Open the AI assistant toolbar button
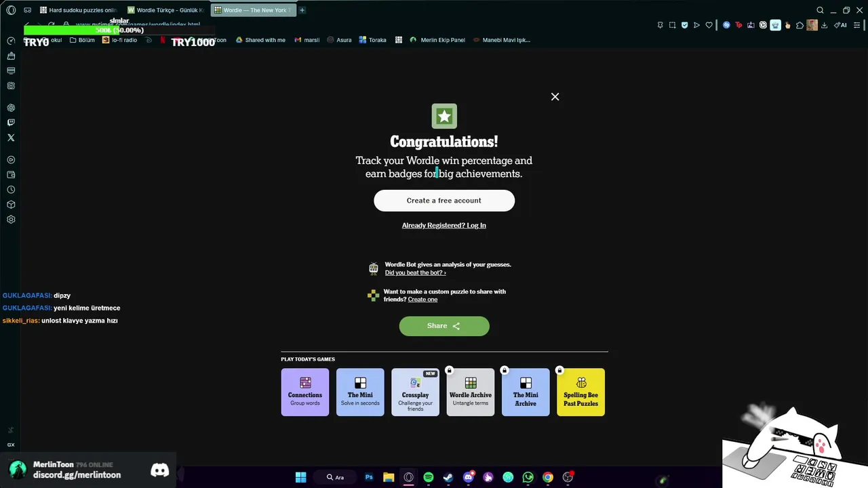Screen dimensions: 868x488 (841, 25)
